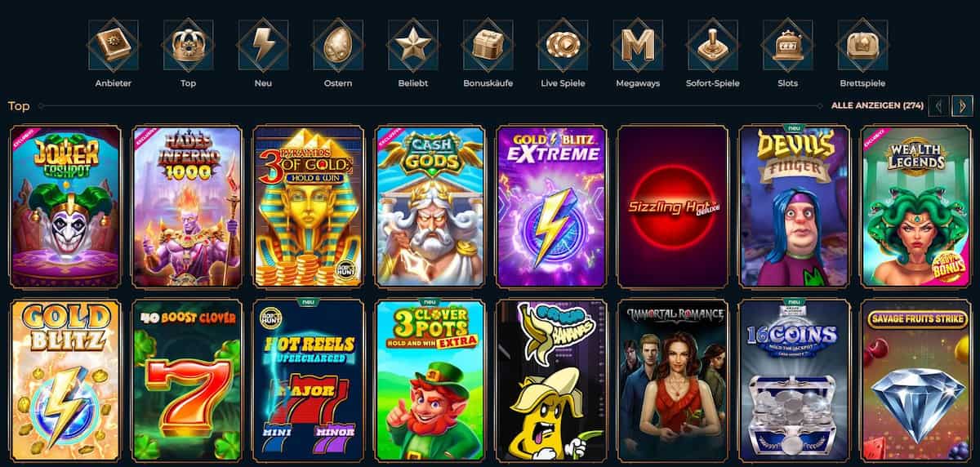This screenshot has width=980, height=467.
Task: Launch the Immortal Romance game tile
Action: point(673,380)
